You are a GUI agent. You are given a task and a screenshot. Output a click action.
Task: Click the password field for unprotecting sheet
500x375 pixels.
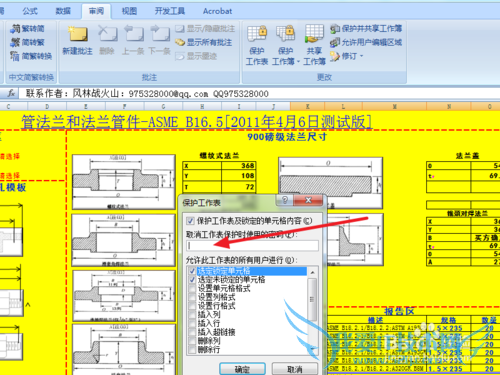tap(252, 246)
